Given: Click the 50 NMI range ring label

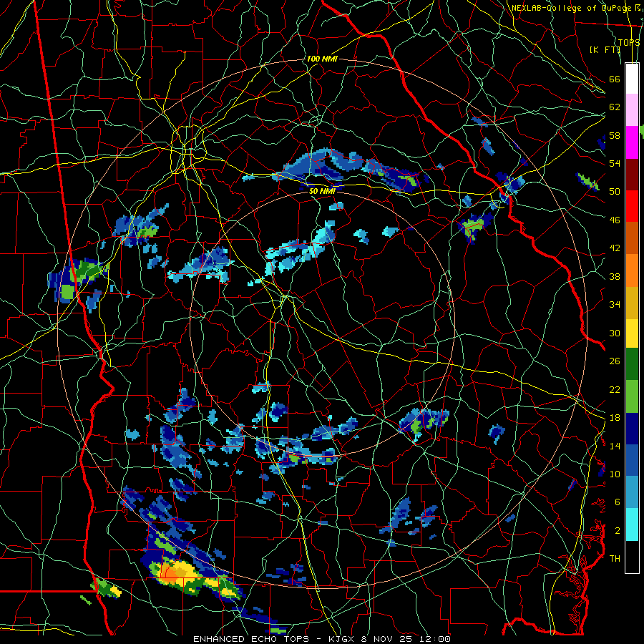Looking at the screenshot, I should tap(322, 191).
